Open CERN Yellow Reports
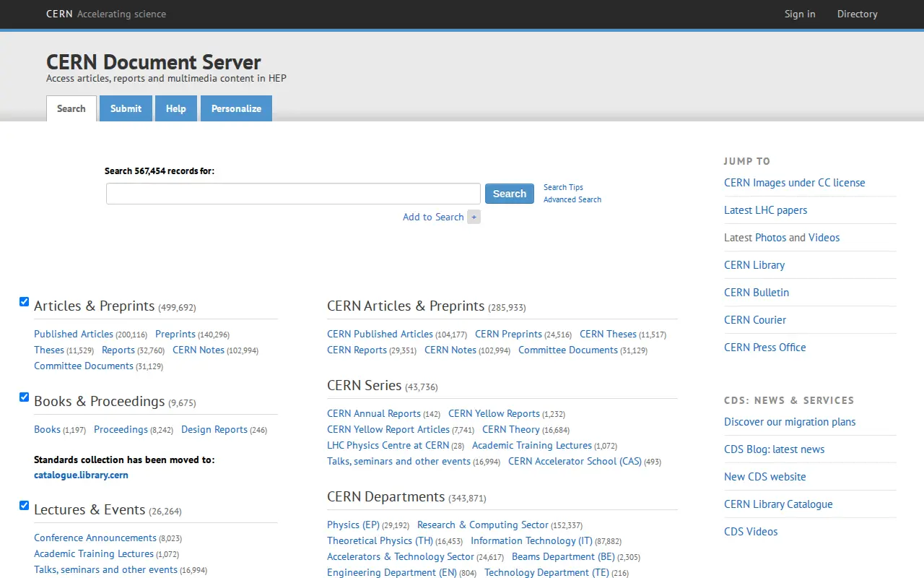Image resolution: width=924 pixels, height=578 pixels. pyautogui.click(x=494, y=413)
